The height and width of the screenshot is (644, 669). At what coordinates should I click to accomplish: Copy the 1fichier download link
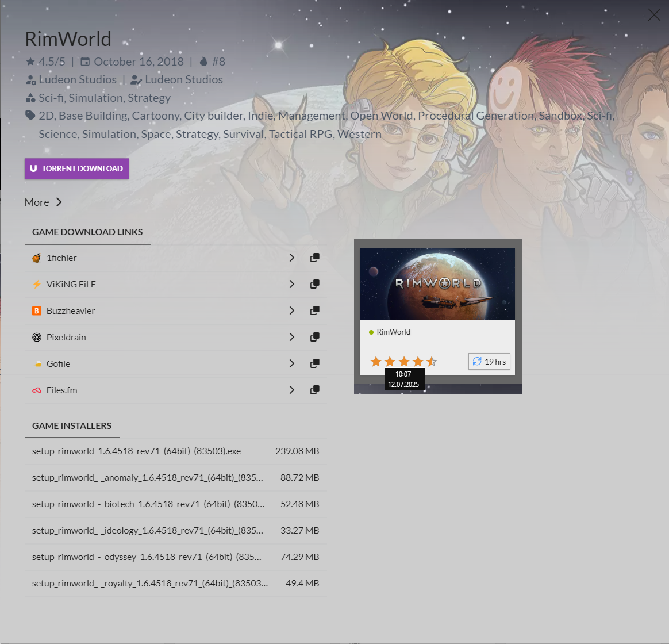[x=314, y=258]
